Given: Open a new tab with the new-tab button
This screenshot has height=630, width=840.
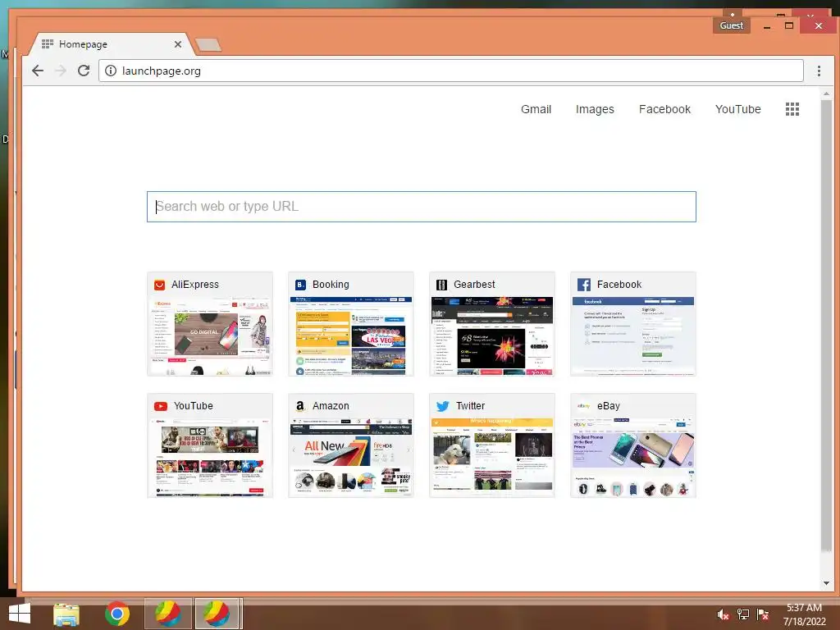Looking at the screenshot, I should (208, 45).
